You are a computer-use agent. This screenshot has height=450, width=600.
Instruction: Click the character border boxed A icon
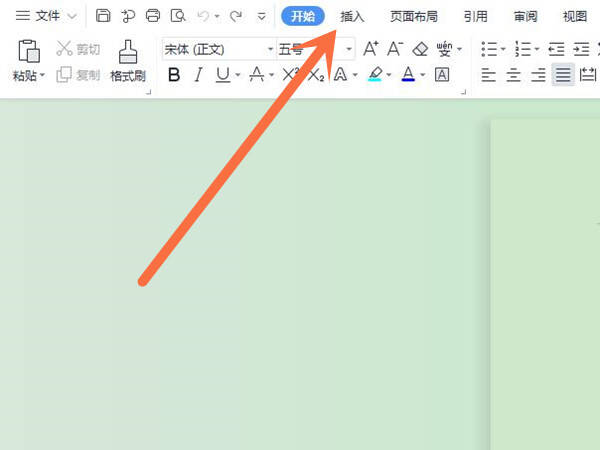pyautogui.click(x=442, y=75)
